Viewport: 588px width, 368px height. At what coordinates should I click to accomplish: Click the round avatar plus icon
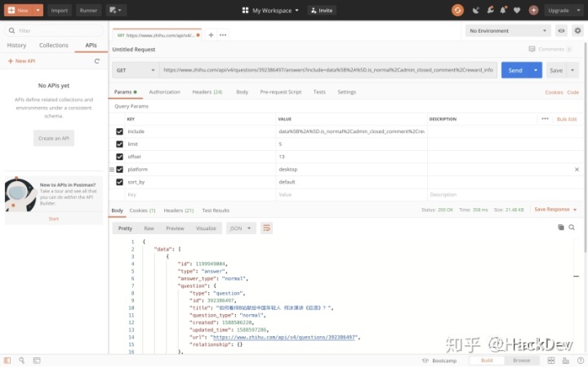pos(533,10)
